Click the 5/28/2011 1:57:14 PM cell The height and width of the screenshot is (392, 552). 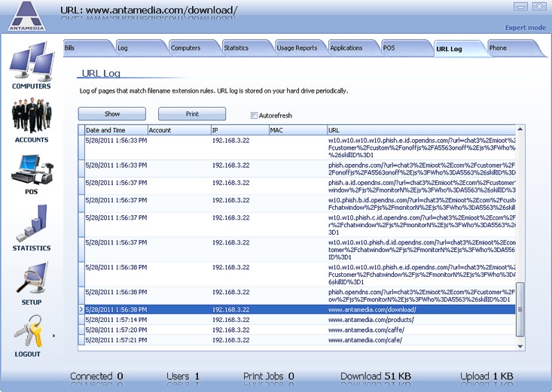pos(116,320)
